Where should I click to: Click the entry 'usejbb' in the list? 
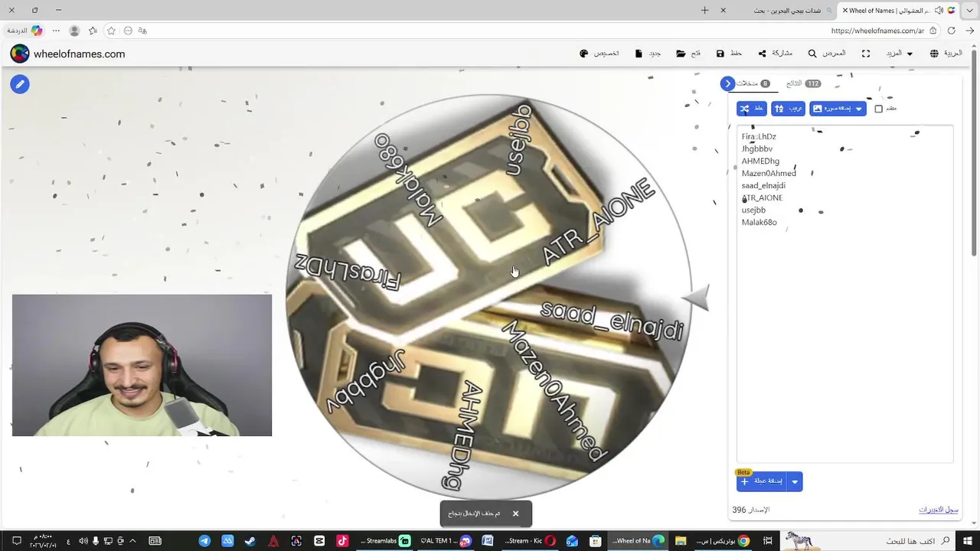[x=753, y=210]
